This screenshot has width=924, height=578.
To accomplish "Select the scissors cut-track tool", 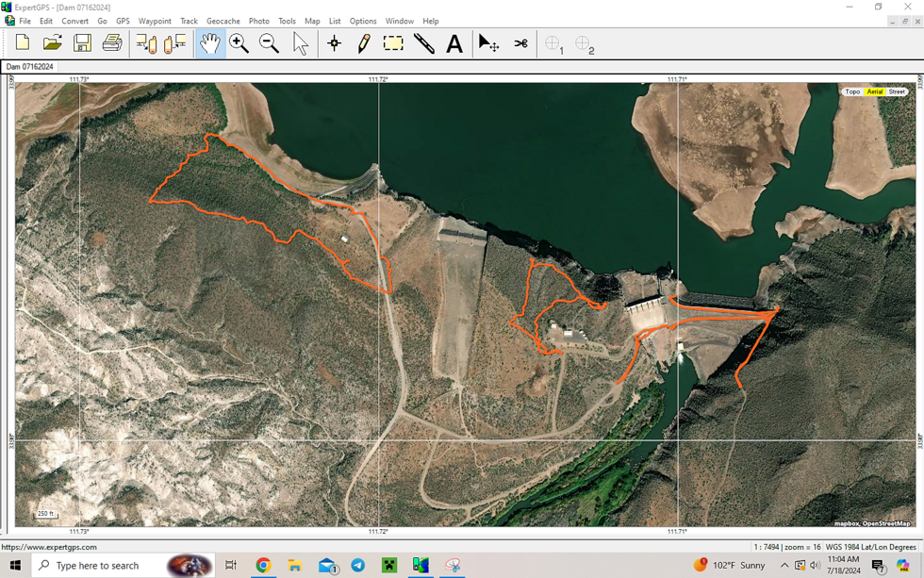I will coord(520,43).
